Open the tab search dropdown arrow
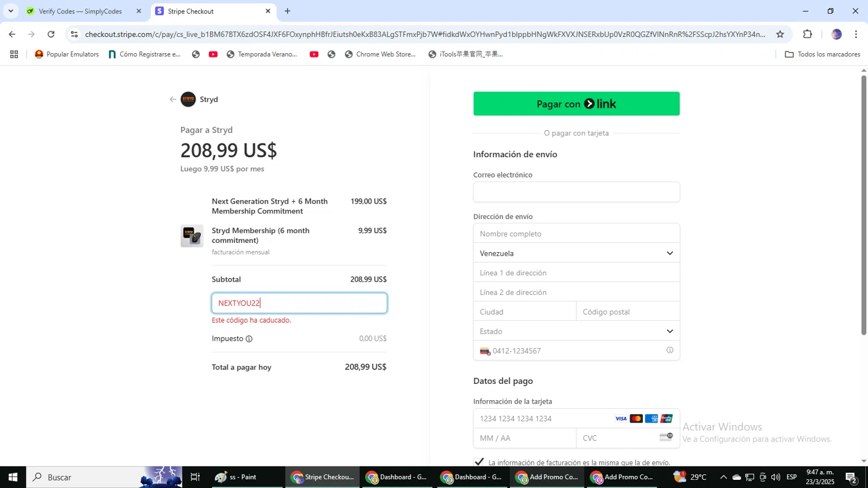Viewport: 868px width, 488px height. (x=10, y=11)
